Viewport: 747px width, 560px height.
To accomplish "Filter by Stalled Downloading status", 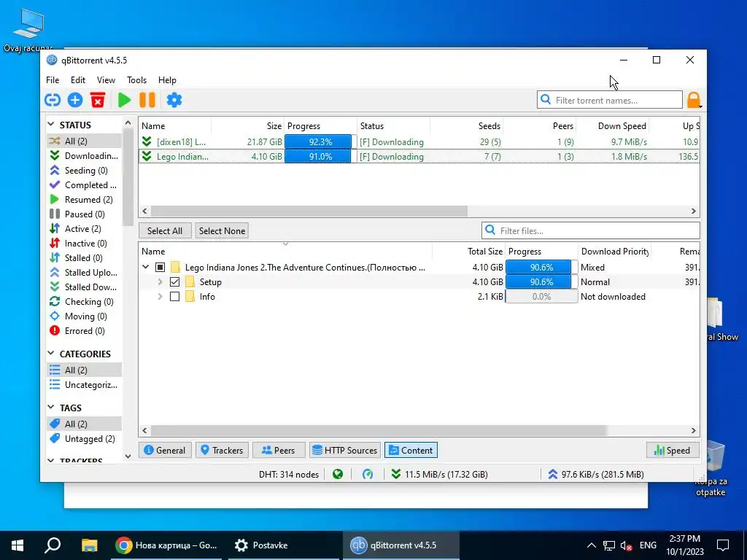I will (85, 287).
